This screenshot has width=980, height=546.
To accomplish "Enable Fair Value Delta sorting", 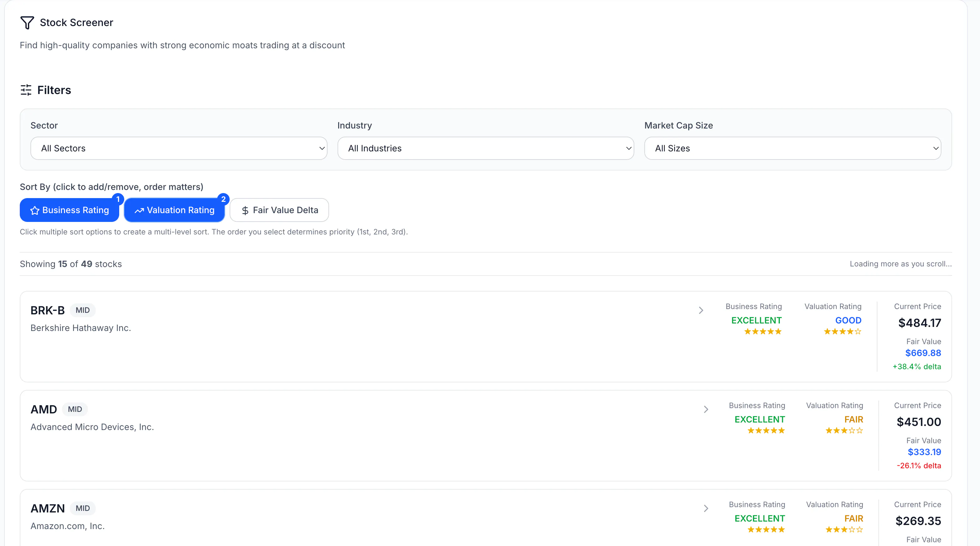I will pos(279,210).
